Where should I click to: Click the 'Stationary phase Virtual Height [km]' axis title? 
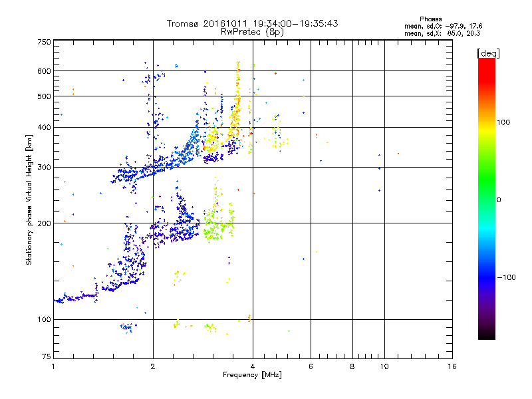pyautogui.click(x=29, y=199)
